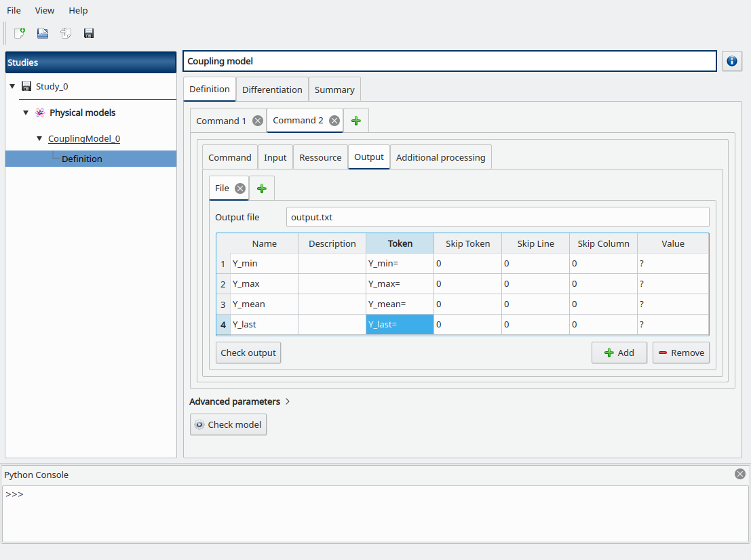Image resolution: width=751 pixels, height=560 pixels.
Task: Click the Output file text field
Action: pyautogui.click(x=497, y=218)
